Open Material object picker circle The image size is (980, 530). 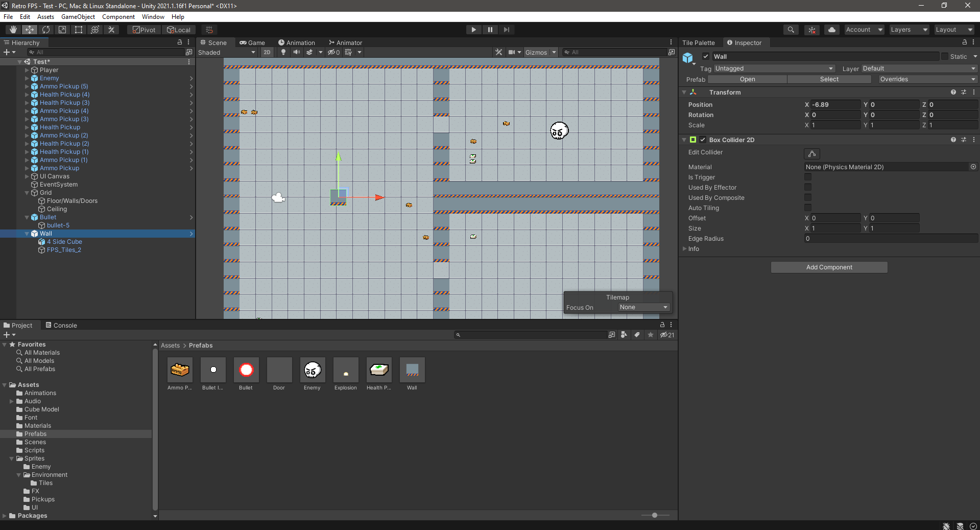(x=973, y=167)
